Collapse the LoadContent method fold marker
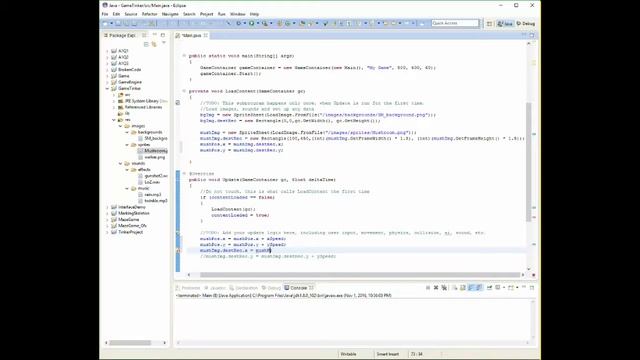The image size is (640, 360). point(184,91)
